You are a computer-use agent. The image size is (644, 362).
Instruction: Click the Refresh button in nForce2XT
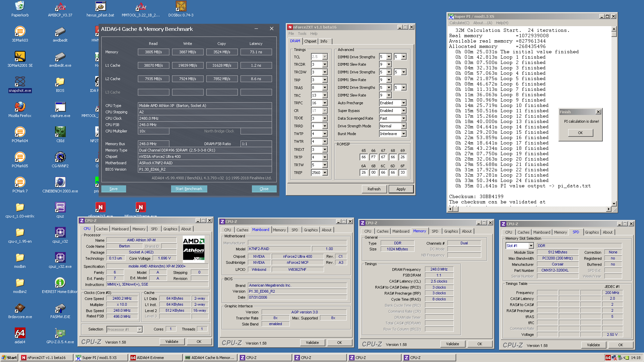tap(374, 189)
